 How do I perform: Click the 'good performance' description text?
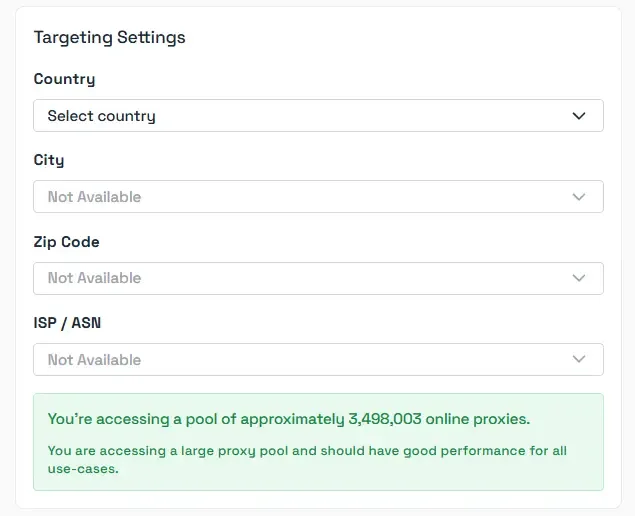coord(460,451)
